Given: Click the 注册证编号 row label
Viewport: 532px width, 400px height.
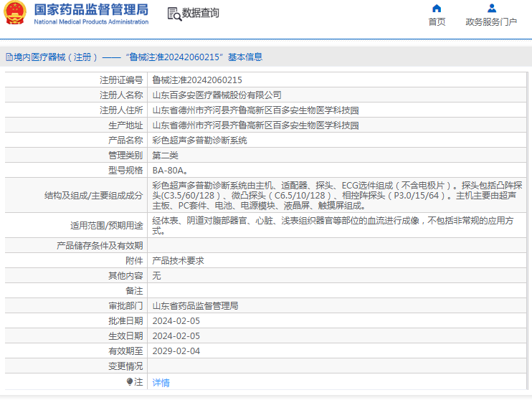Looking at the screenshot, I should [x=121, y=80].
